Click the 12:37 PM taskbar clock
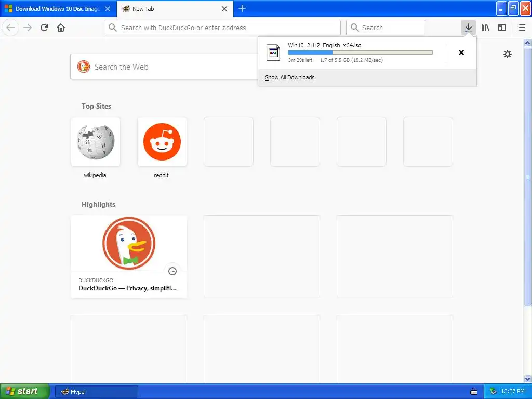 (513, 392)
